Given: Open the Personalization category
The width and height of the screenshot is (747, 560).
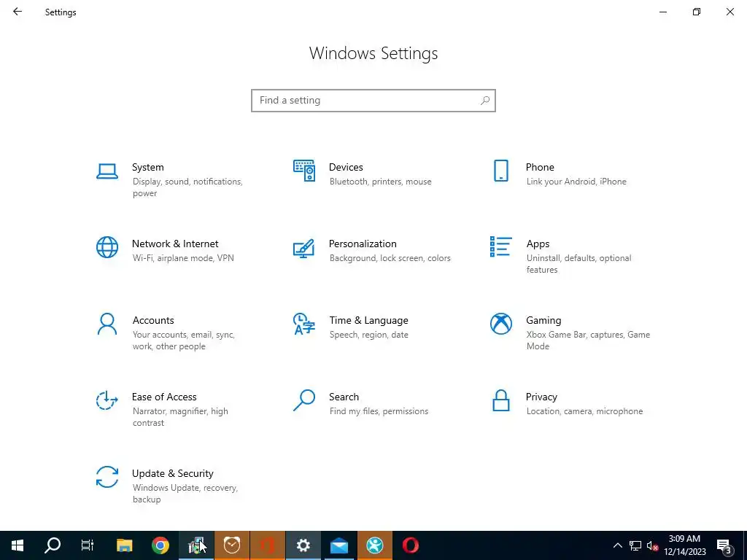Looking at the screenshot, I should [363, 244].
